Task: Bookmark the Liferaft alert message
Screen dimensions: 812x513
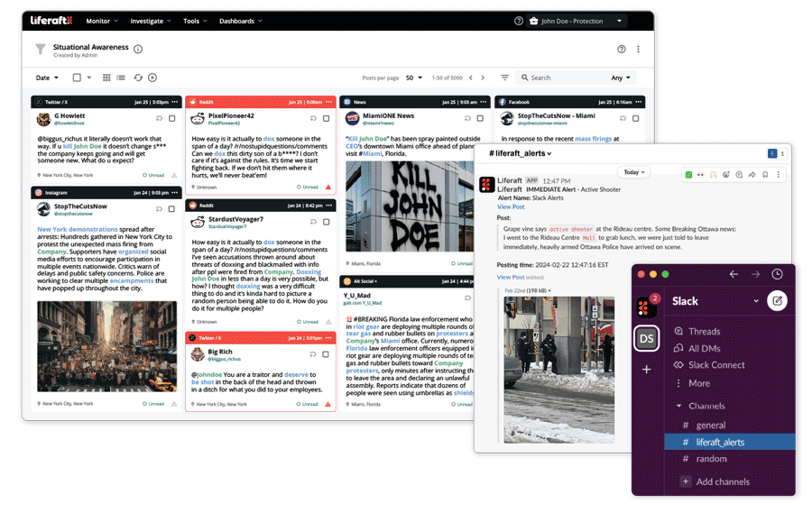Action: tap(765, 175)
